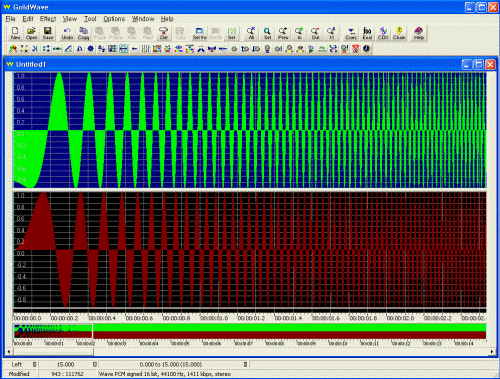This screenshot has height=379, width=500.
Task: Click the New file toolbar icon
Action: pyautogui.click(x=15, y=33)
